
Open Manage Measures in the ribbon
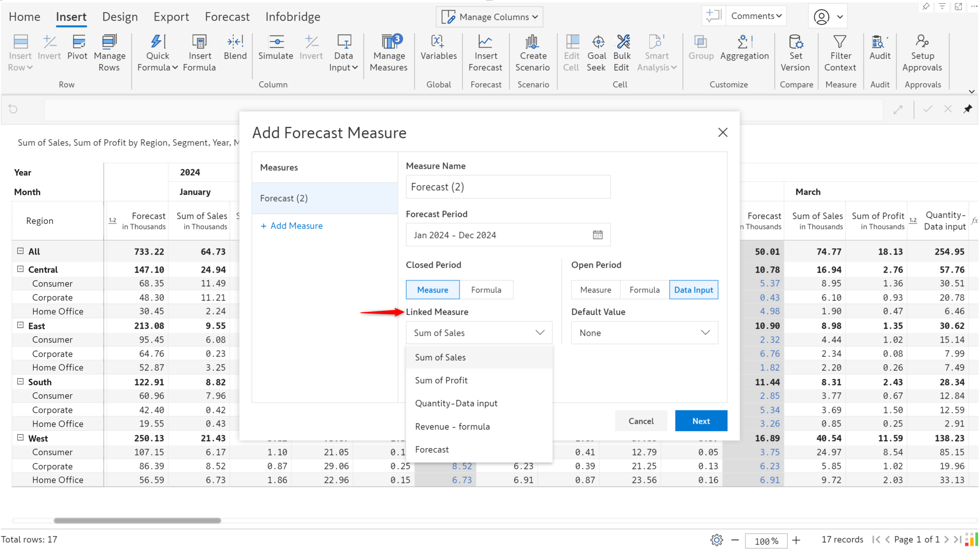pyautogui.click(x=388, y=53)
